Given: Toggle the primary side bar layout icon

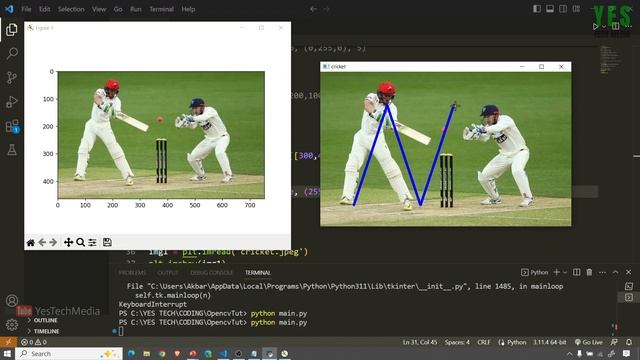Looking at the screenshot, I should 537,9.
